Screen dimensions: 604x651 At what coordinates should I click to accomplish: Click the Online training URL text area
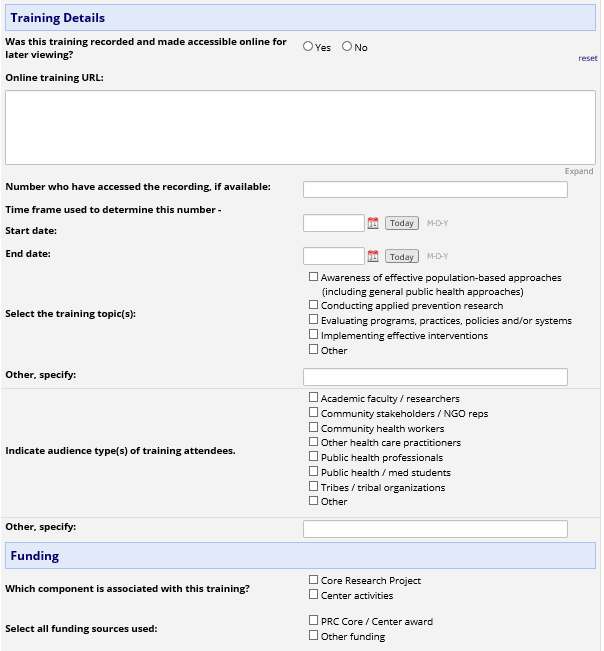(300, 127)
